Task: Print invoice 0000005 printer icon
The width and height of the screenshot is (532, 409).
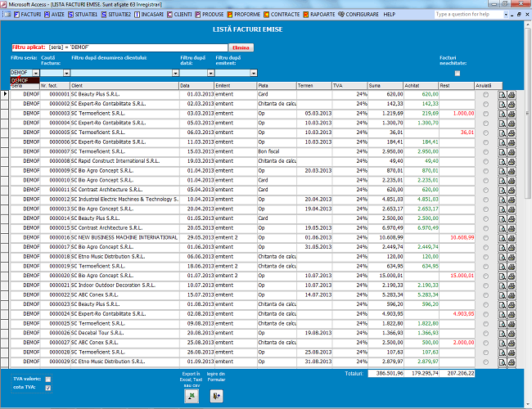Action: [512, 133]
